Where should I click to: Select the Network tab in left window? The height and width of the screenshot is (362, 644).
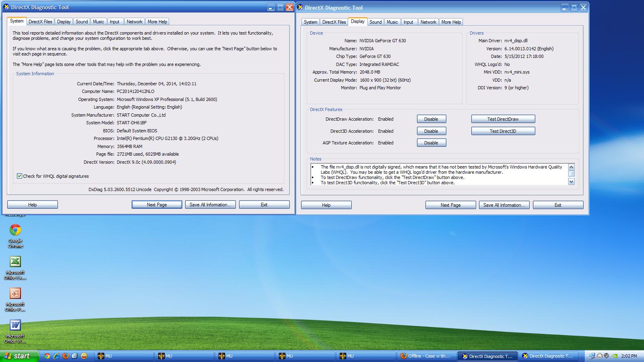134,22
